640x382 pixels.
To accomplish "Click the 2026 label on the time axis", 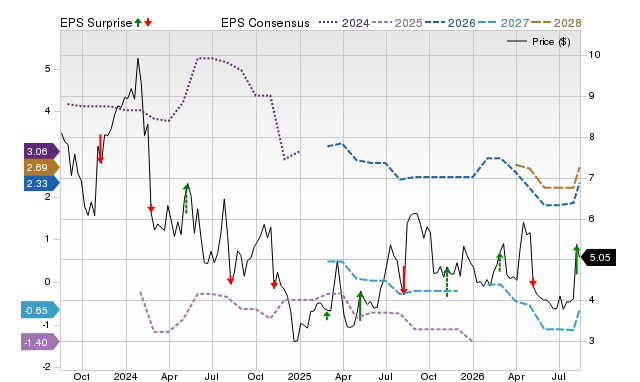I will click(x=472, y=376).
